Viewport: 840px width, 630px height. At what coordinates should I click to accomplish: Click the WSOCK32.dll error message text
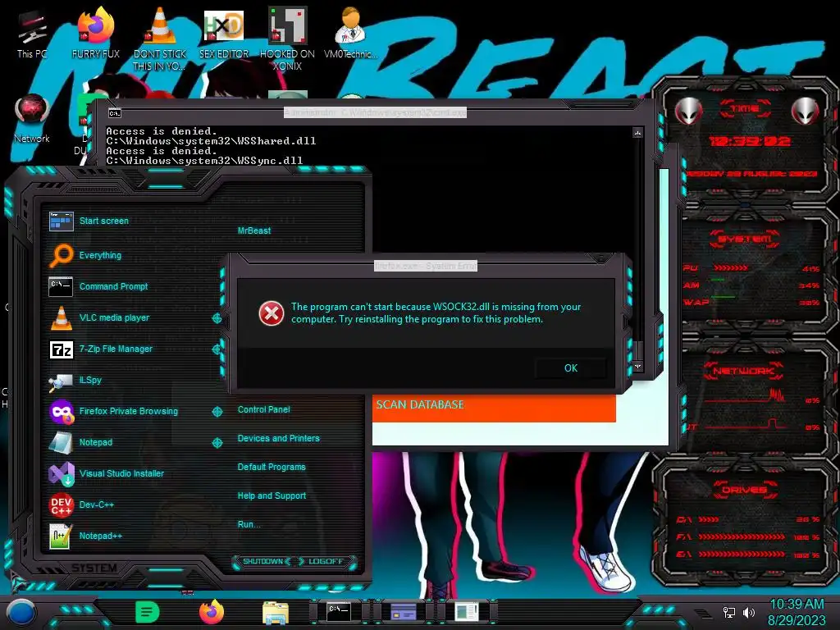436,313
